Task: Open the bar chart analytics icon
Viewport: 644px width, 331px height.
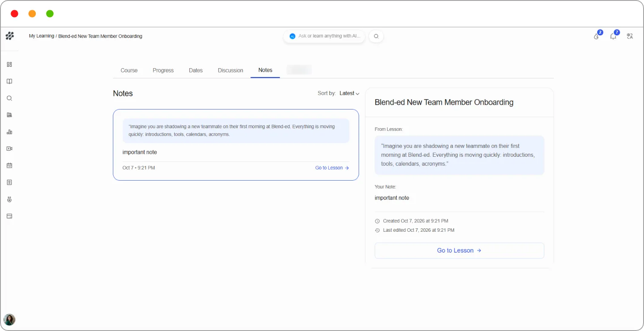Action: 9,132
